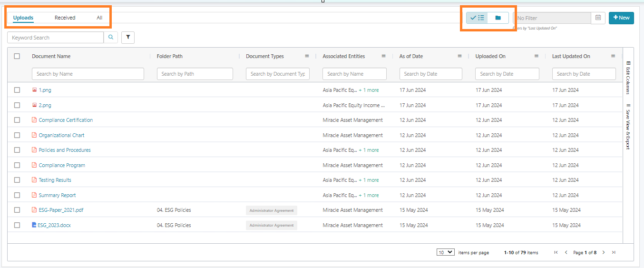Open Edit Columns side panel
Screen dimensions: 644x268
tap(628, 78)
